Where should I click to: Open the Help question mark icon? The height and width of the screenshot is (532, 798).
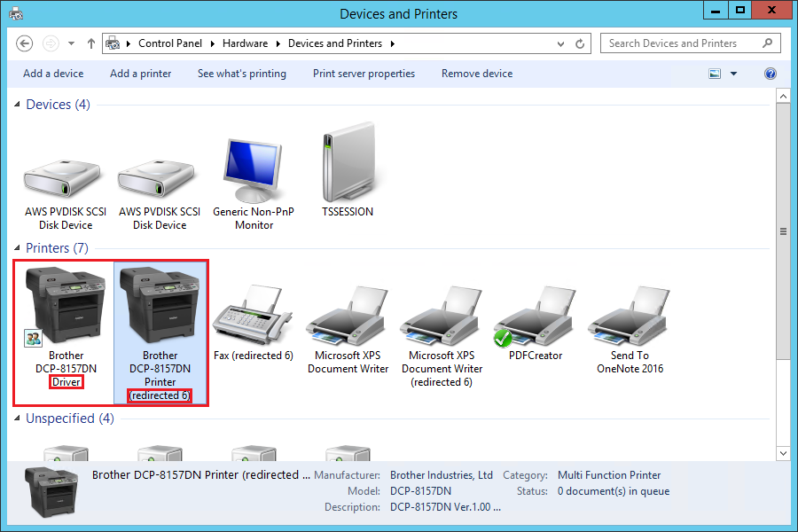click(770, 74)
